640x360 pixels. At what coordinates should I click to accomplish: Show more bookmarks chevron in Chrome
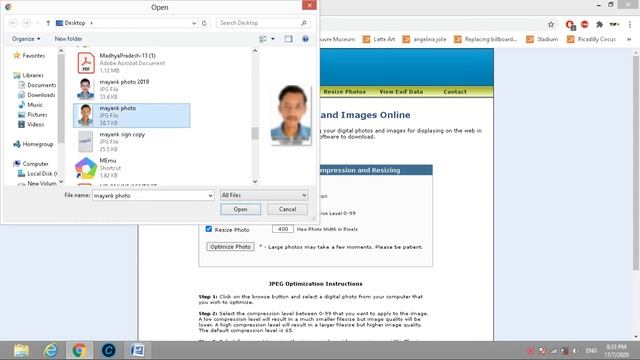[x=629, y=39]
